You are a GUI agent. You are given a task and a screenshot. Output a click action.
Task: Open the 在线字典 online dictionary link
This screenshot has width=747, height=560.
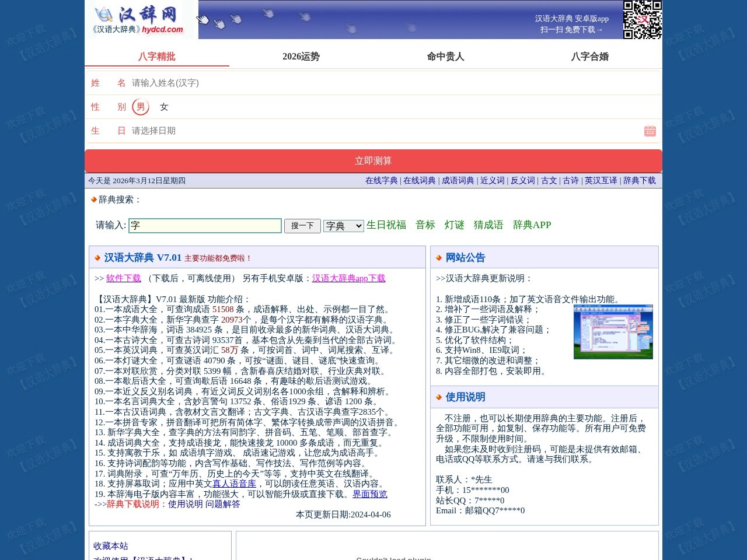pyautogui.click(x=381, y=181)
